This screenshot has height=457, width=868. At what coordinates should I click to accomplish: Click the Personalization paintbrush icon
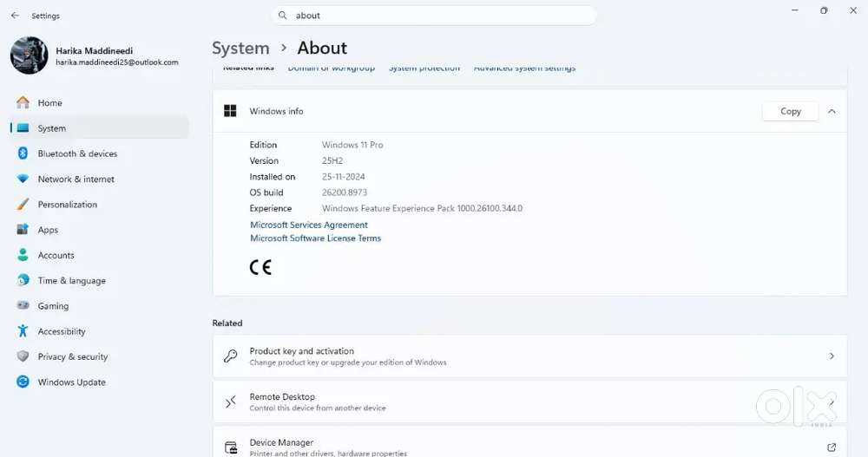pos(23,204)
